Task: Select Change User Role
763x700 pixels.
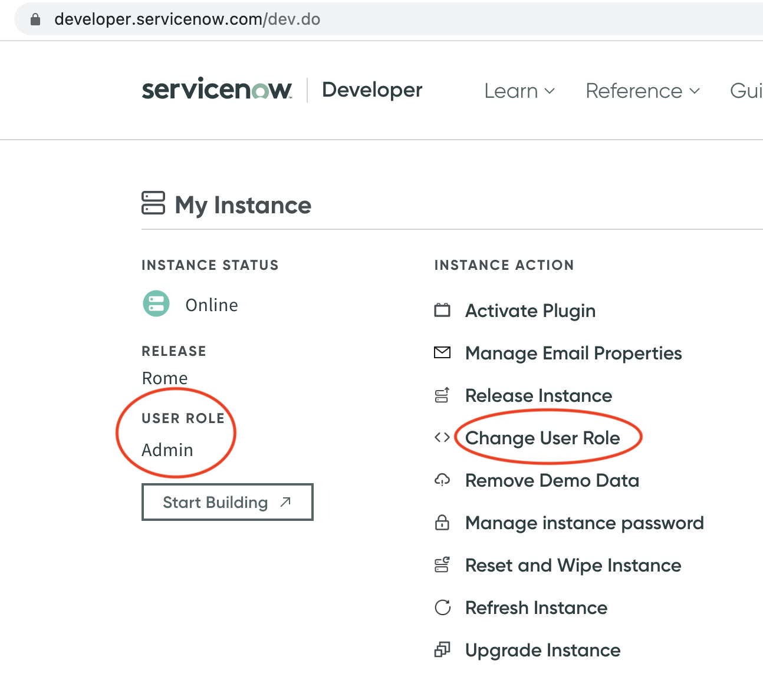Action: pos(542,438)
